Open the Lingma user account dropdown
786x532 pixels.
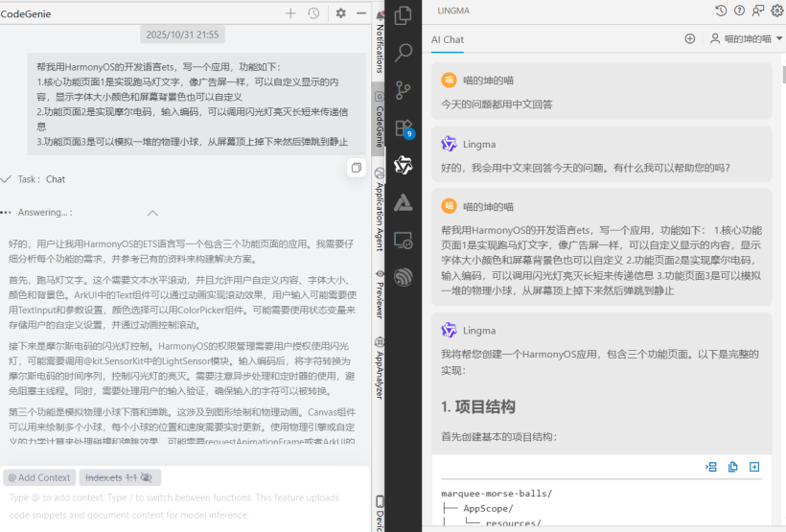click(x=747, y=39)
